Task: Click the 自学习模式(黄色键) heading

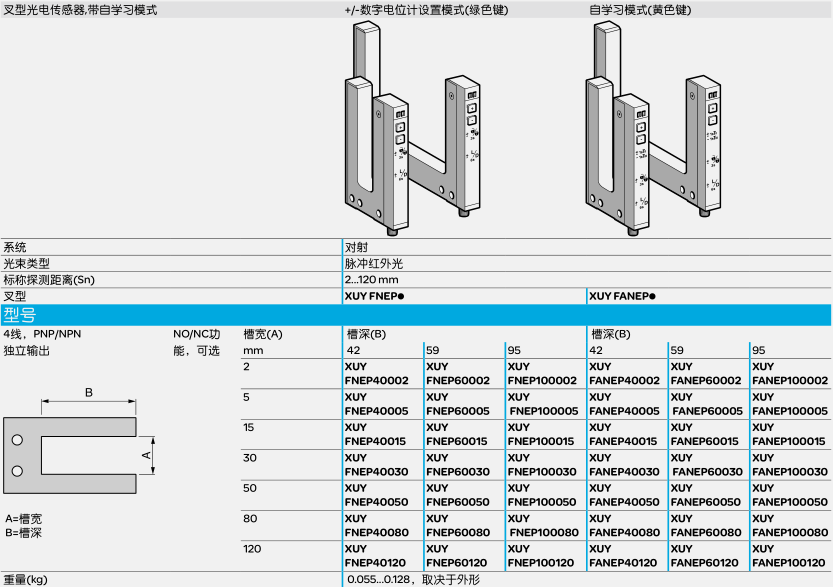Action: pos(641,9)
